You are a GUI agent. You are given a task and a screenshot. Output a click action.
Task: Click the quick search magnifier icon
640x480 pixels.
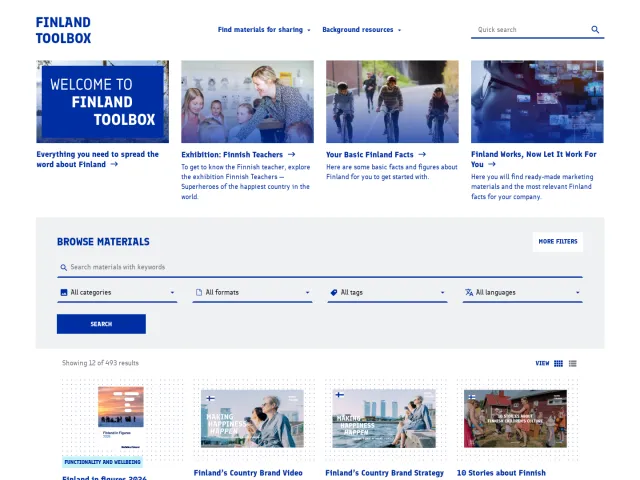[x=595, y=29]
